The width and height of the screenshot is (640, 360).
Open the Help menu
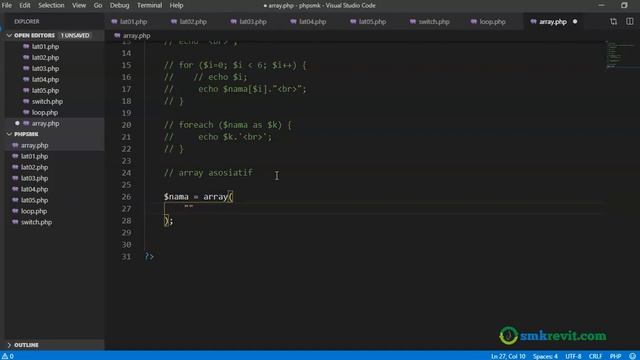(x=176, y=5)
